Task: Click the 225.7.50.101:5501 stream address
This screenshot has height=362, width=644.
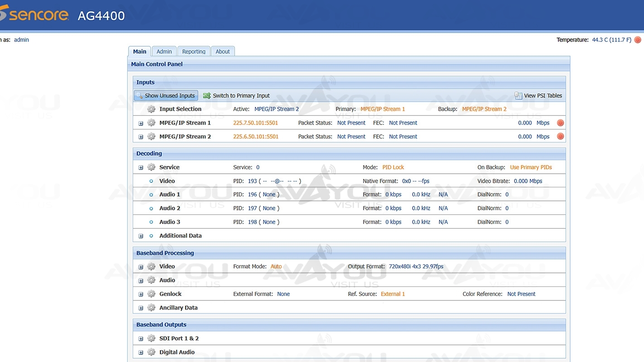Action: tap(255, 123)
